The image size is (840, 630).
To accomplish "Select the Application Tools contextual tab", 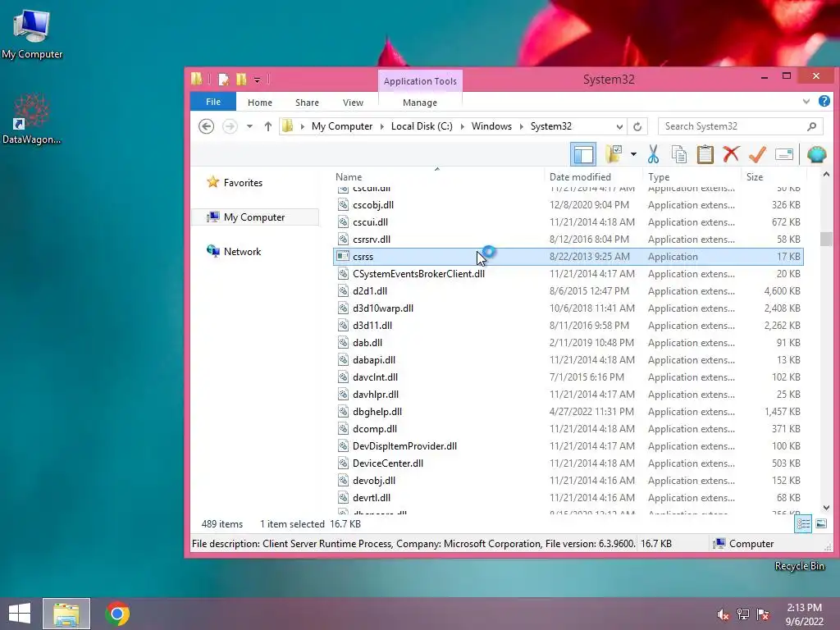I will point(420,81).
